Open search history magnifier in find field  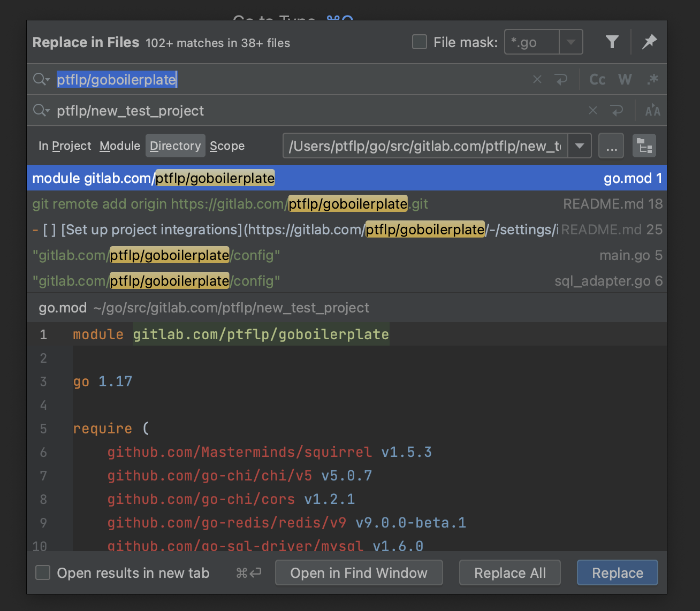(41, 80)
